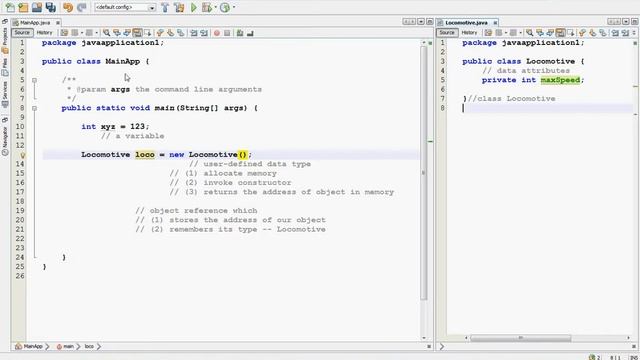Open the Debug Project dropdown arrow
The width and height of the screenshot is (640, 360).
coord(215,7)
